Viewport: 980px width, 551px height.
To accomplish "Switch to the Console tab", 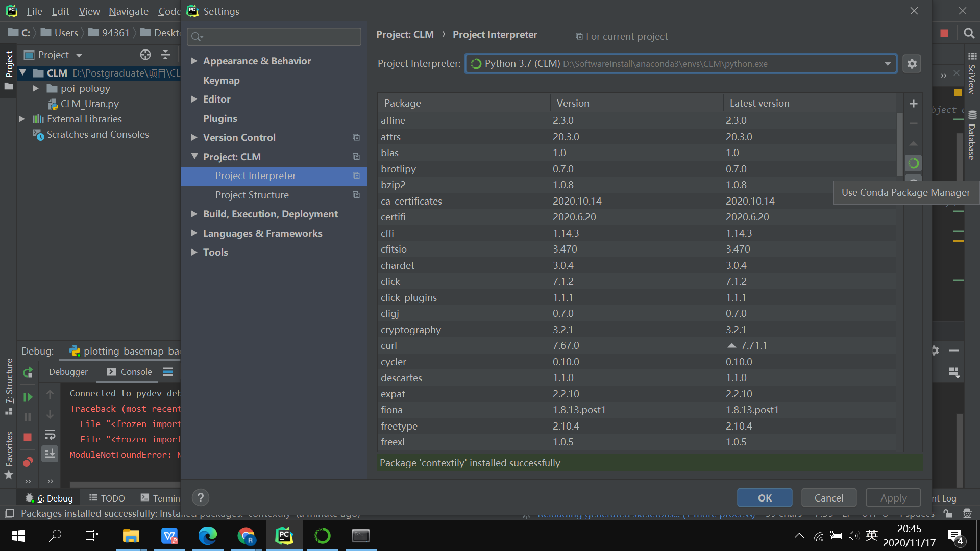I will pyautogui.click(x=130, y=372).
